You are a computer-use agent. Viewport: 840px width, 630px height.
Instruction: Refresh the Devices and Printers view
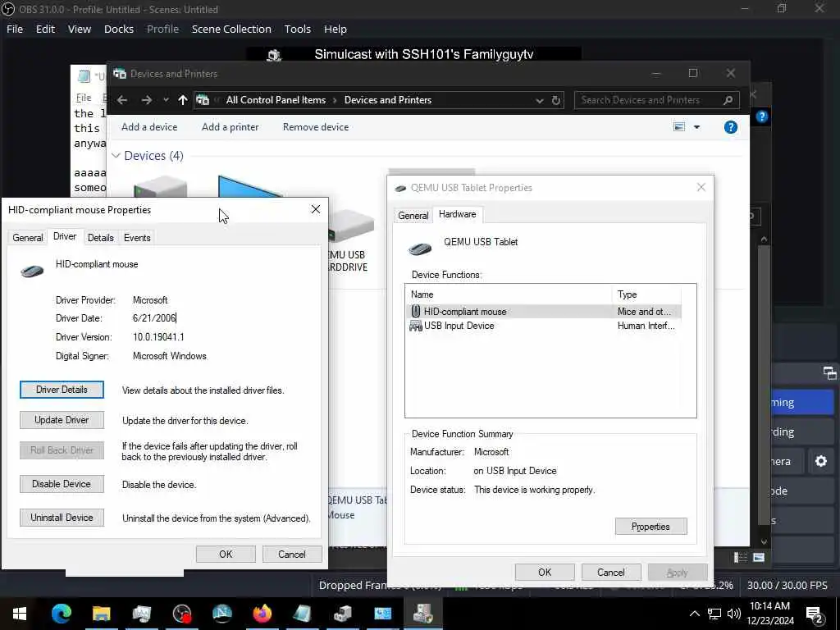click(556, 101)
